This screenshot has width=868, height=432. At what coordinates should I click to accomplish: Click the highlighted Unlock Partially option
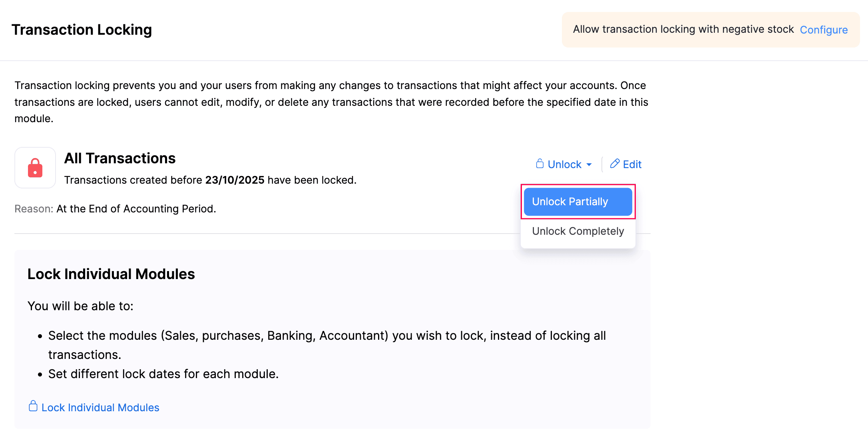(577, 202)
